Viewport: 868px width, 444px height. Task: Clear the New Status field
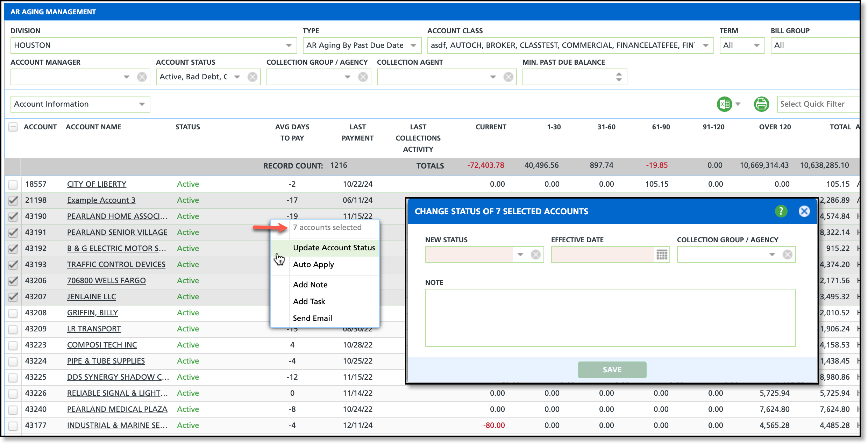click(x=535, y=255)
